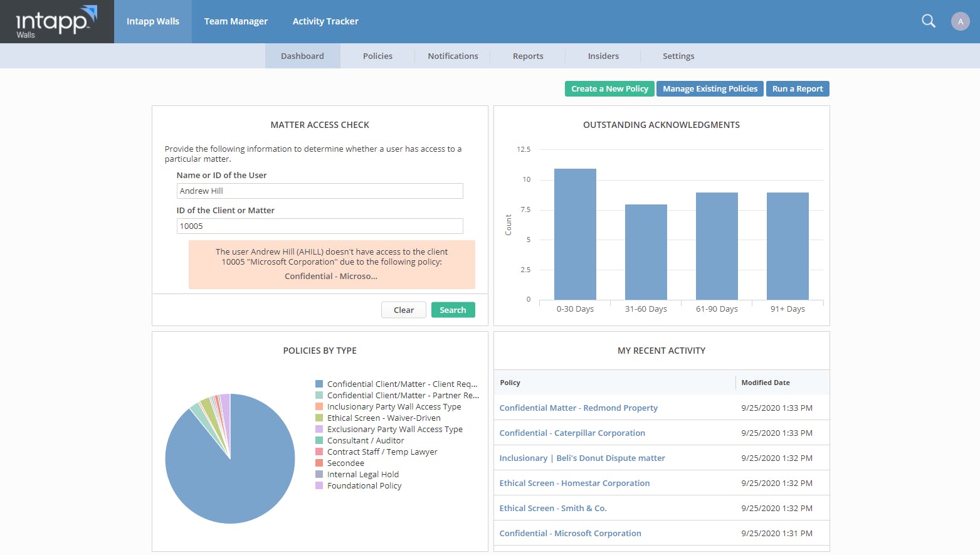Viewport: 980px width, 555px height.
Task: Open the Activity Tracker tab
Action: [x=325, y=21]
